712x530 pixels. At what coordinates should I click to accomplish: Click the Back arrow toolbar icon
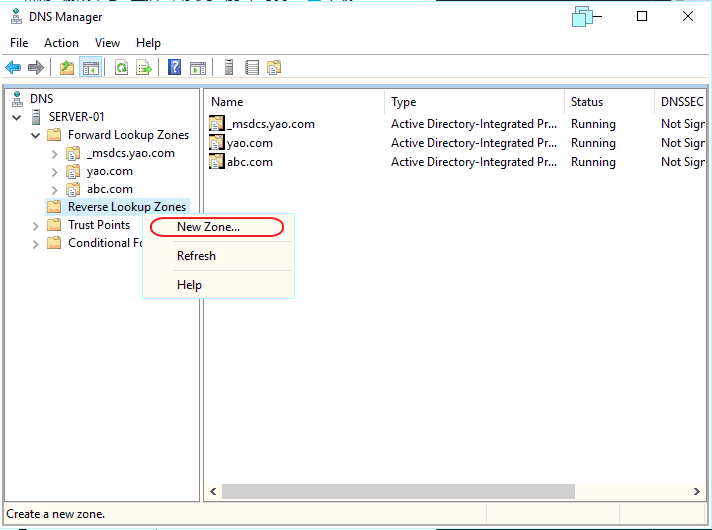(x=13, y=68)
